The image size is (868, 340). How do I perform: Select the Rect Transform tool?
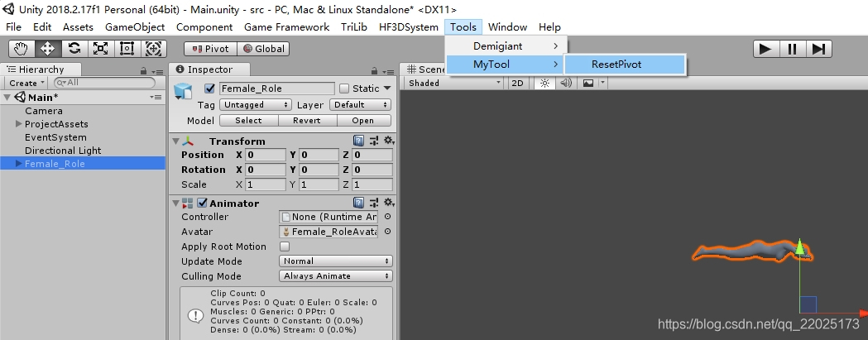coord(127,49)
